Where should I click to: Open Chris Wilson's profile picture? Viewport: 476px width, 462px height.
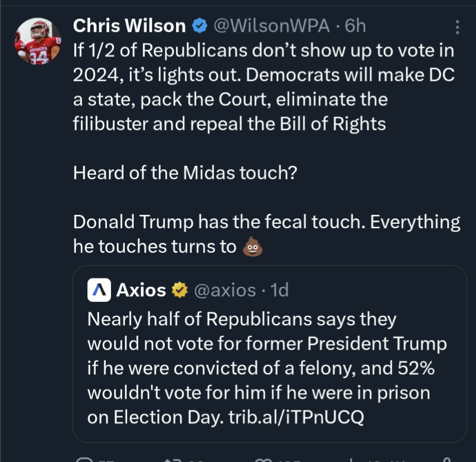38,42
